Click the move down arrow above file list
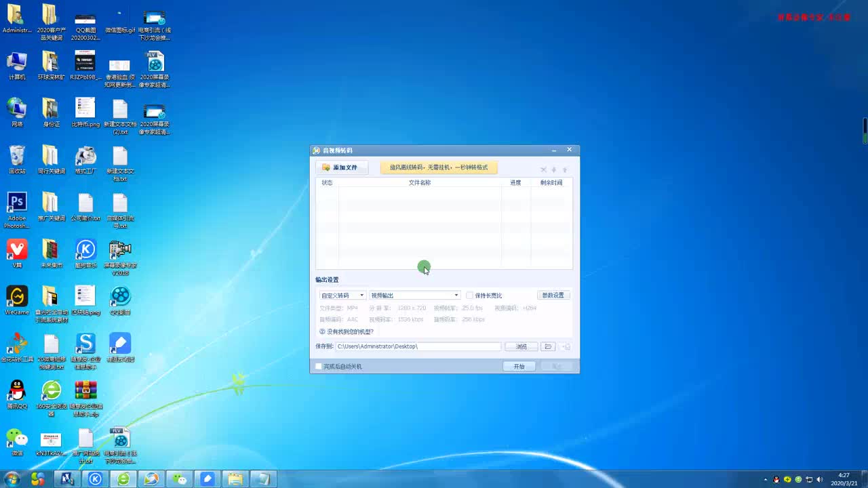 (554, 169)
